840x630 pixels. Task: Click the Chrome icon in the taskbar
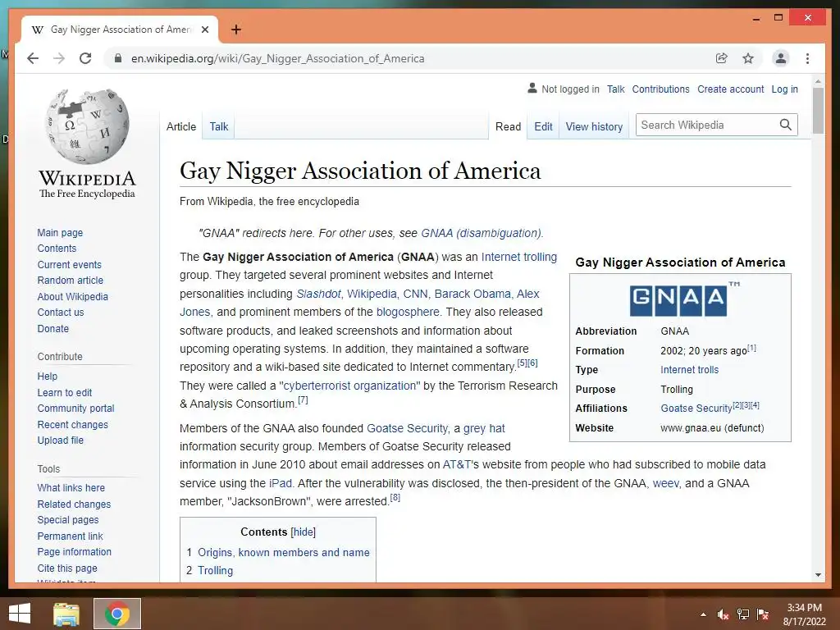click(x=117, y=614)
